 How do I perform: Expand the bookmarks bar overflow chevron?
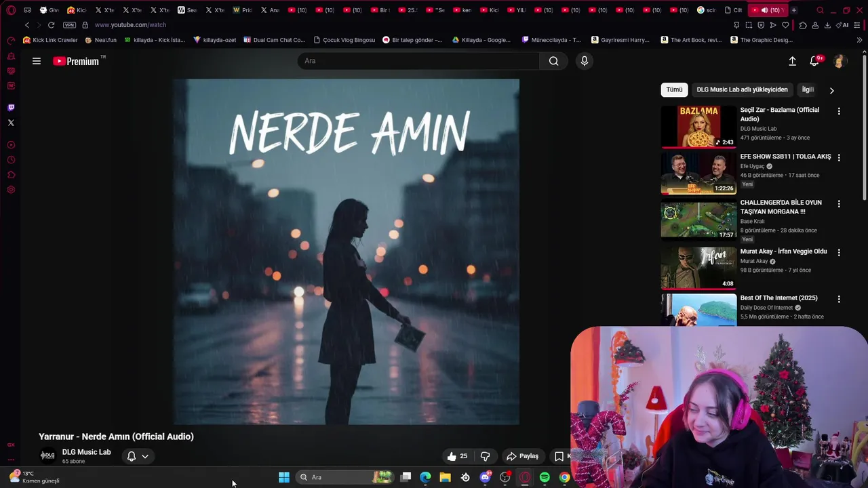pos(860,40)
